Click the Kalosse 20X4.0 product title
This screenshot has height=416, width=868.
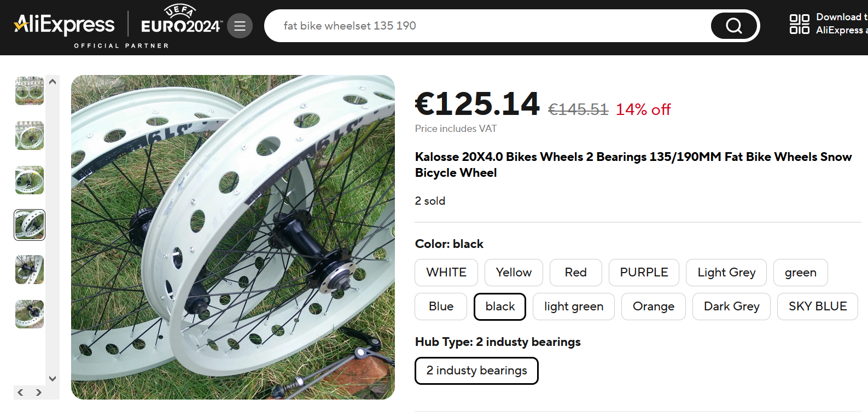point(633,165)
